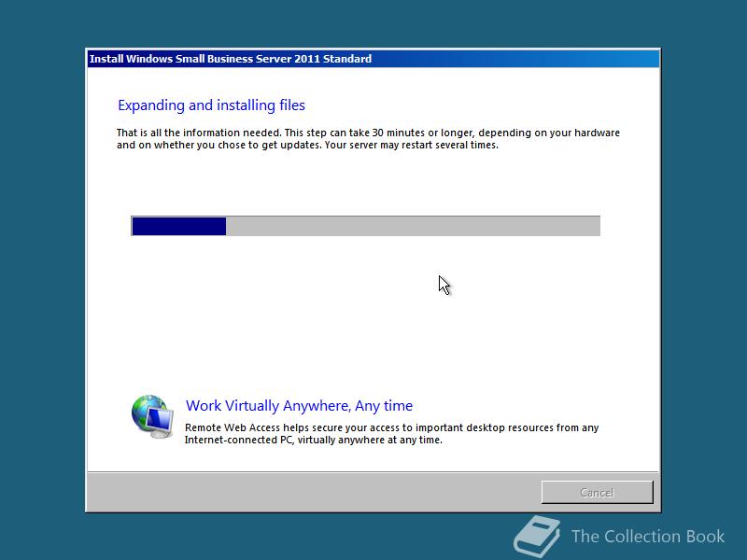
Task: Click the 'Expanding and installing files' heading
Action: (211, 105)
